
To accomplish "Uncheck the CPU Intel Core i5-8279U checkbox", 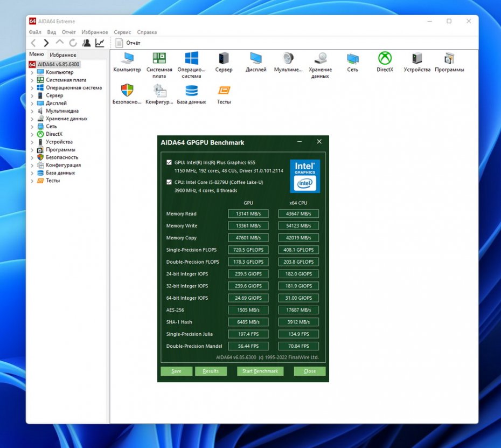I will 170,182.
